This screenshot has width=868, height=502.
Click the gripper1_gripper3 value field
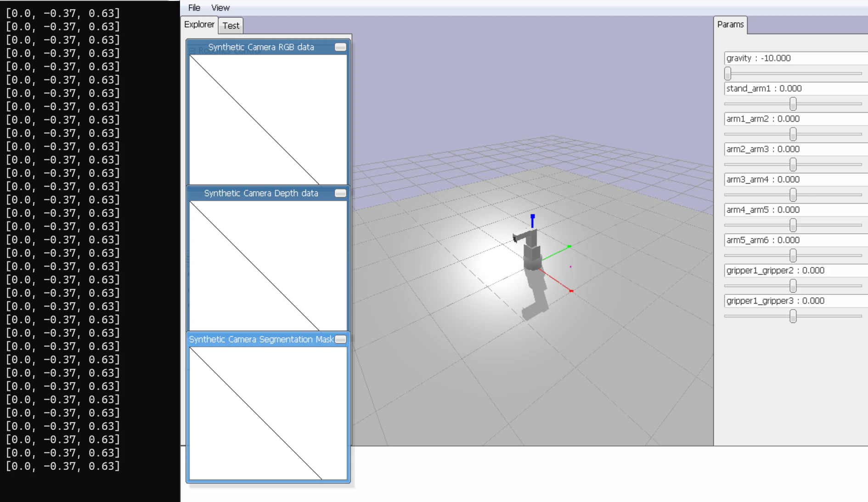pos(796,301)
